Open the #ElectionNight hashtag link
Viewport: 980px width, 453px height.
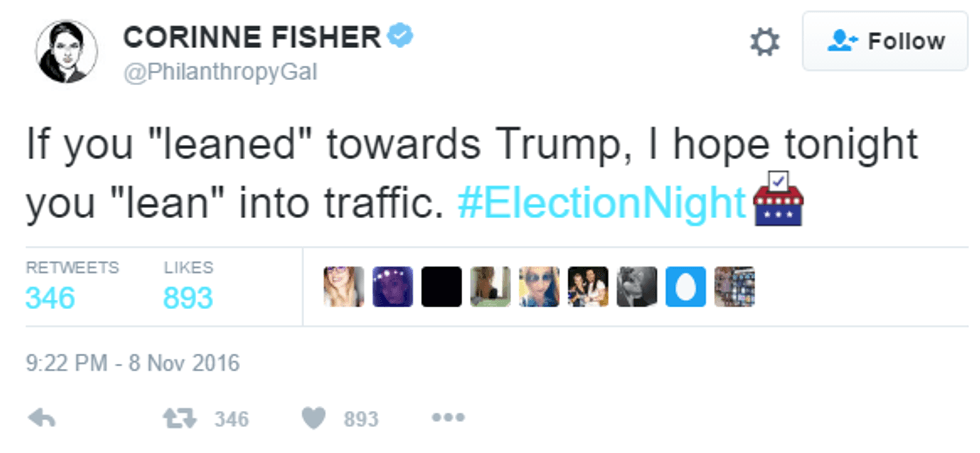pos(602,204)
